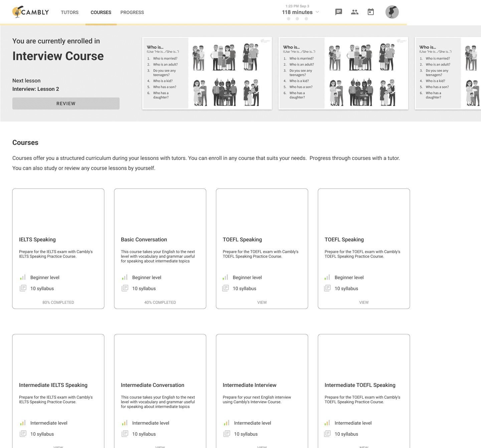
Task: Click syllabus icon on Intermediate Conversation card
Action: click(x=125, y=434)
